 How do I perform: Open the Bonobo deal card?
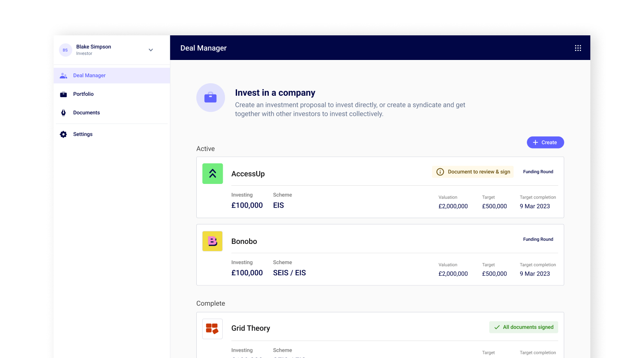click(380, 255)
